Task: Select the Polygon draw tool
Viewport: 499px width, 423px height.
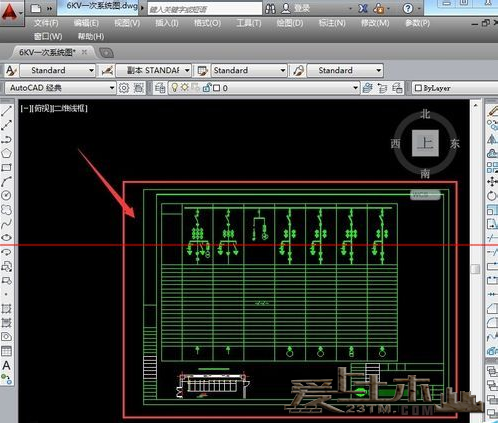Action: point(6,153)
